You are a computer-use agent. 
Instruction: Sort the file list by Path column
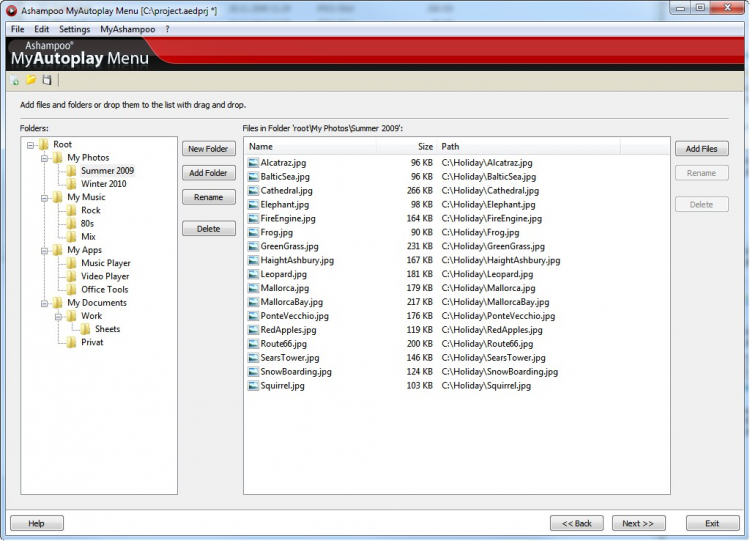pos(529,146)
